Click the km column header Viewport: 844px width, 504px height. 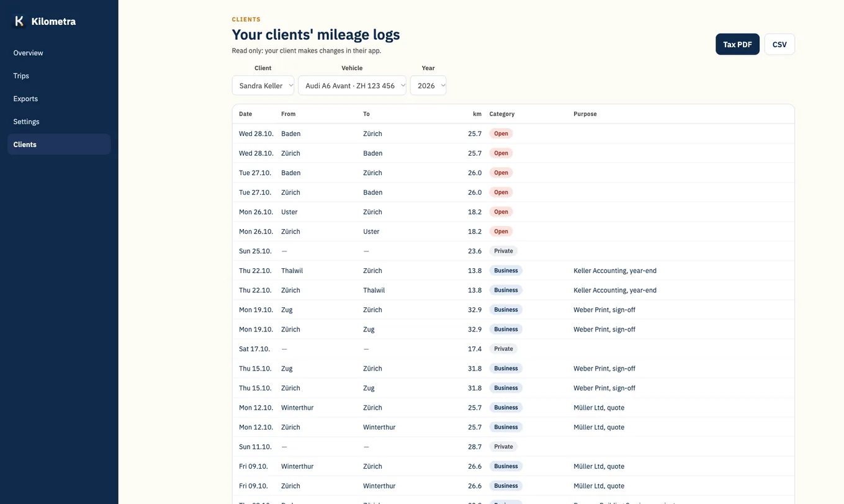coord(477,114)
